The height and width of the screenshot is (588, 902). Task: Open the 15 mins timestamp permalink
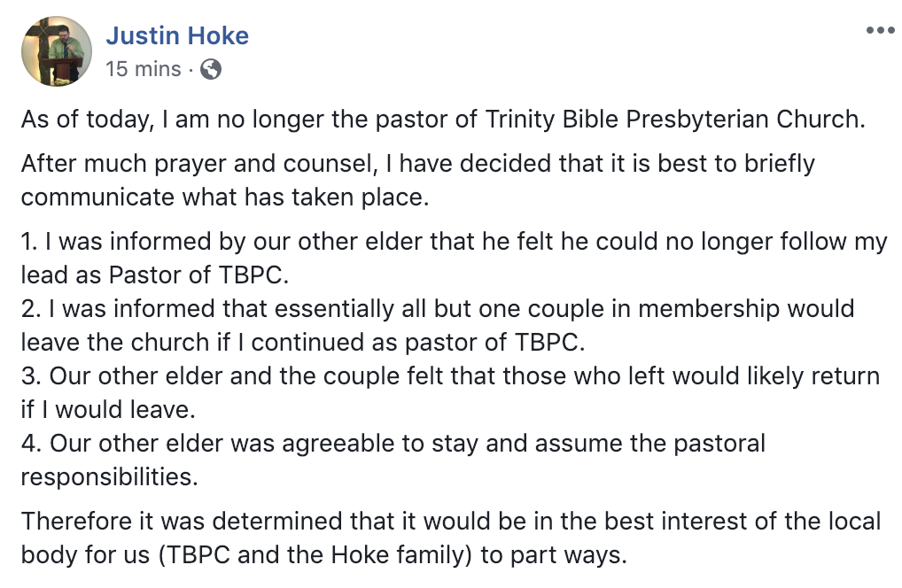(x=144, y=69)
